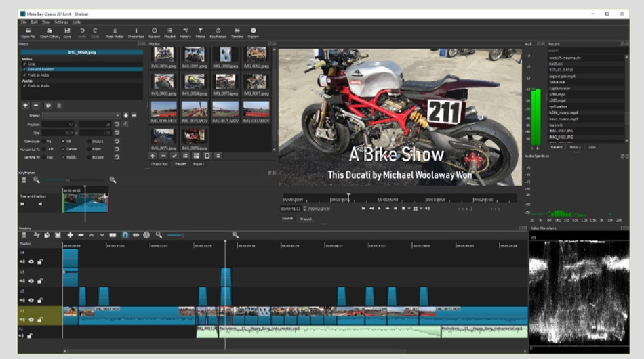Save preset with the plus beside Preset
Viewport: 644px width, 359px height.
pyautogui.click(x=126, y=116)
